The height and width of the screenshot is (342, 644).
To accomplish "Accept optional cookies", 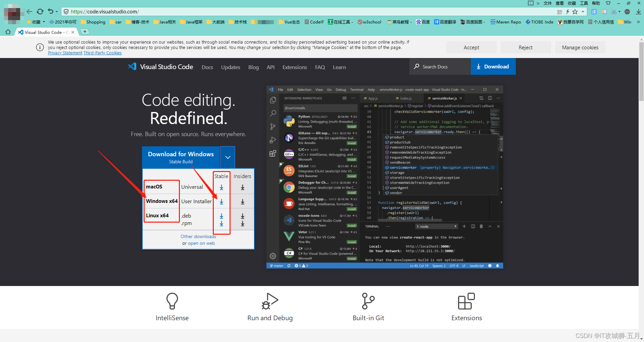I will coord(471,48).
